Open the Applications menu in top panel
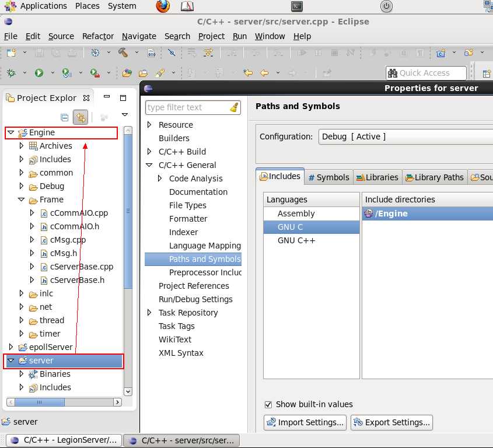Viewport: 493px width, 448px height. [x=43, y=6]
